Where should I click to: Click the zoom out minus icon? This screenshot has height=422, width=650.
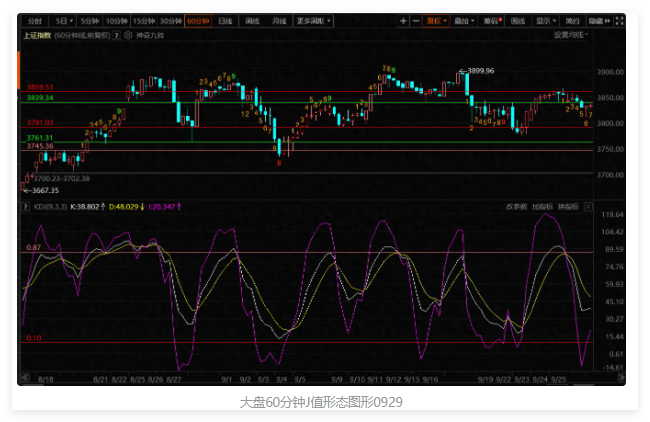pyautogui.click(x=416, y=20)
